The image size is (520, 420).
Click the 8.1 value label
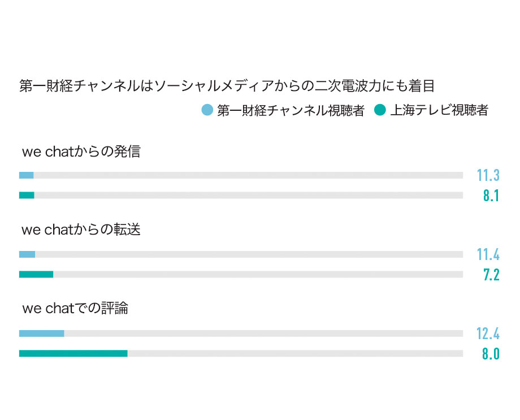(491, 196)
